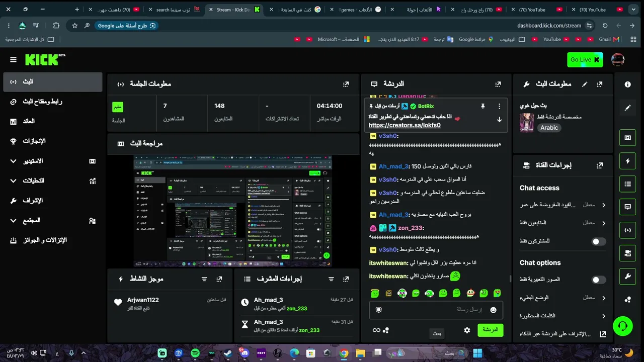Filter the موجز النشاط feed
Screen dimensions: 644x362
pyautogui.click(x=204, y=279)
